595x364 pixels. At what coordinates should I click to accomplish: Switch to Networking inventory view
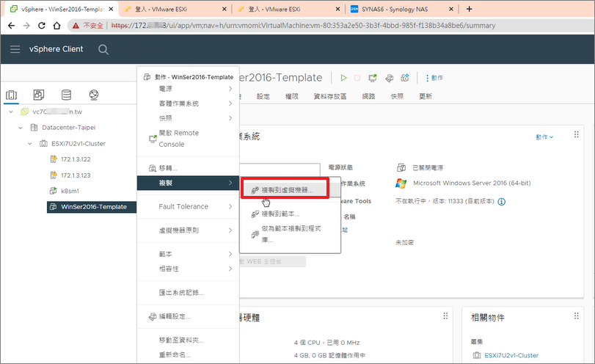94,95
